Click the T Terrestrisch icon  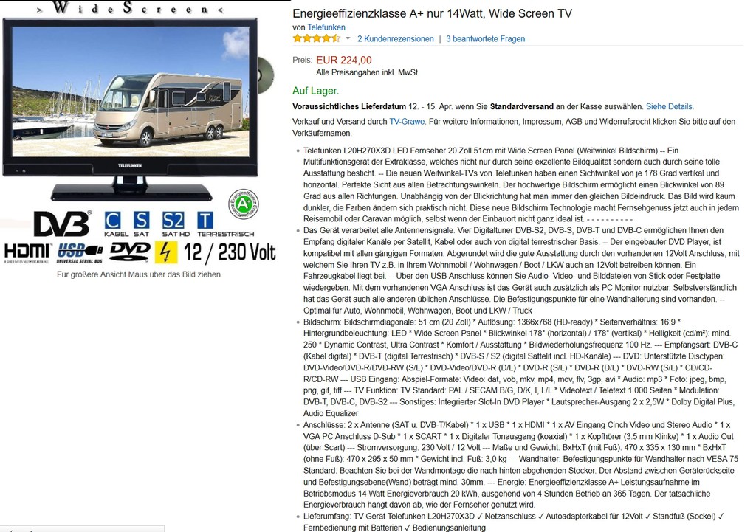click(205, 221)
